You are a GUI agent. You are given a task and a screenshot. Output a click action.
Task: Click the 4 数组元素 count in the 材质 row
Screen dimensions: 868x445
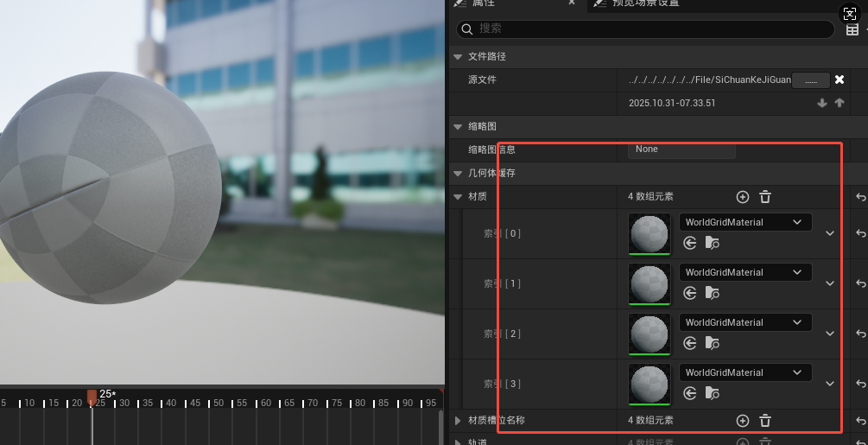point(650,196)
